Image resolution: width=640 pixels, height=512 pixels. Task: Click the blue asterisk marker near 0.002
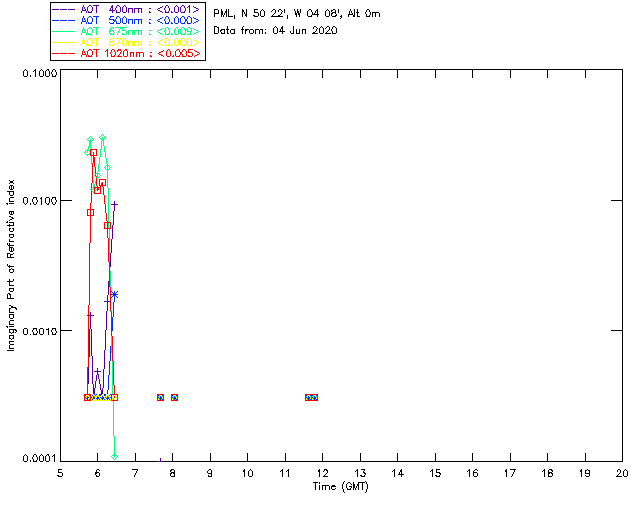115,295
